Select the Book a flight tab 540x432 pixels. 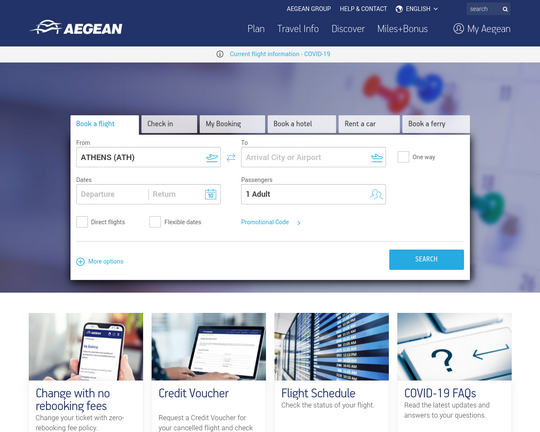click(x=105, y=124)
